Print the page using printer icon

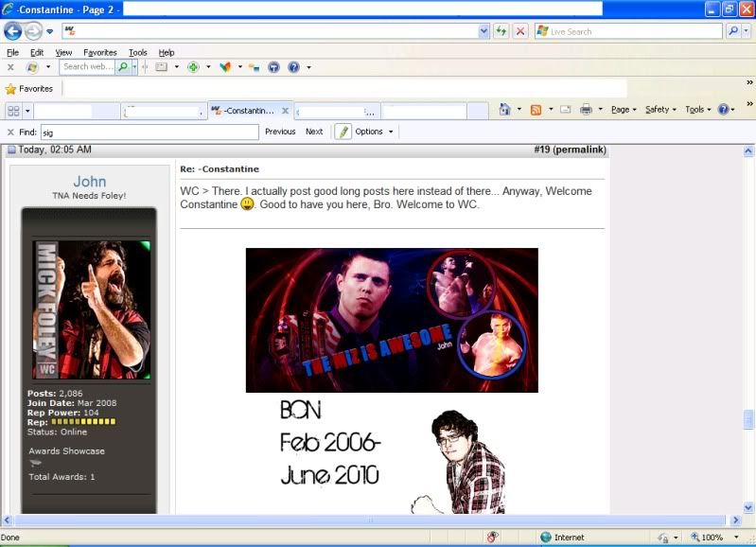pyautogui.click(x=586, y=110)
